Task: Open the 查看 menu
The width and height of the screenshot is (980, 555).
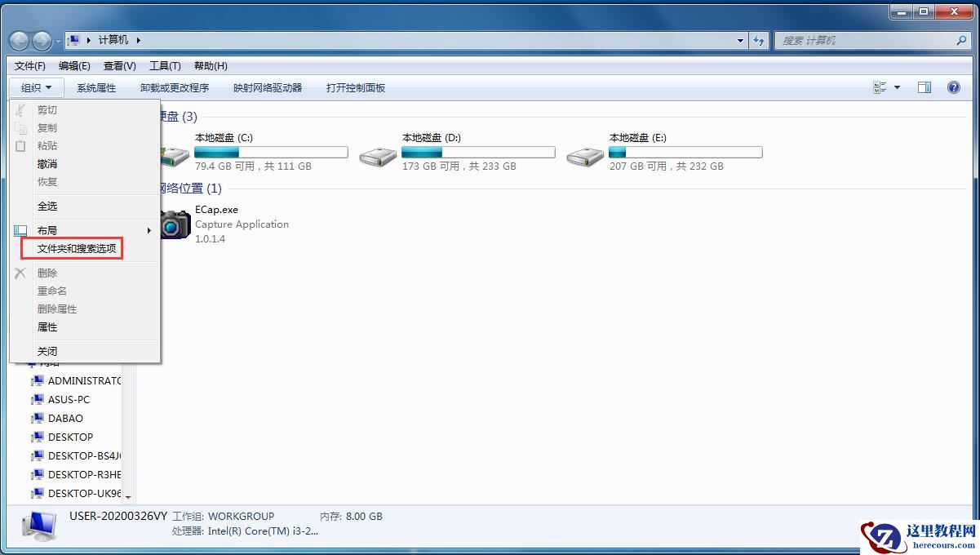Action: 118,65
